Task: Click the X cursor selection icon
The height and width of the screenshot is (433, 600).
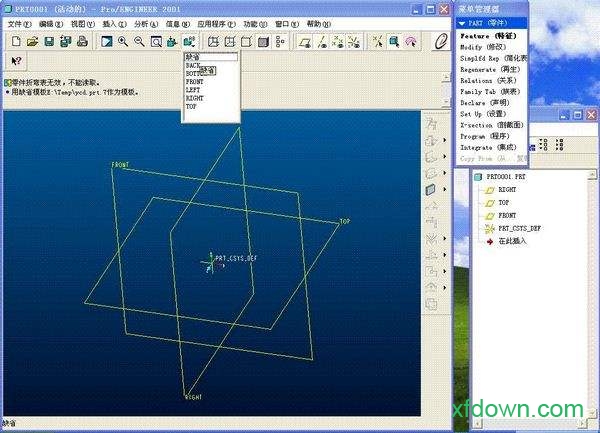Action: 378,41
